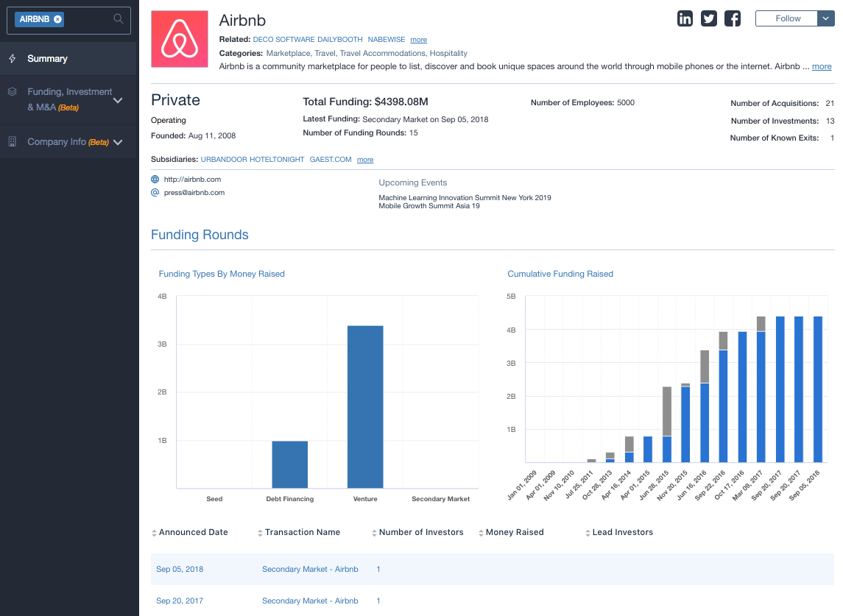The height and width of the screenshot is (616, 843).
Task: Click the Sep 05, 2018 cumulative funding bar
Action: pyautogui.click(x=818, y=389)
